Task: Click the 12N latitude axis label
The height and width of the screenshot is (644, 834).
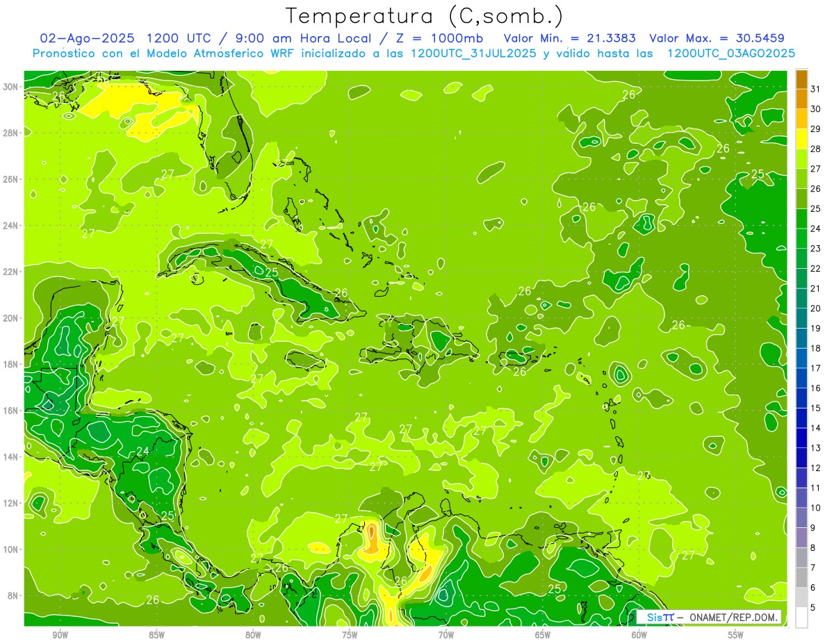Action: (10, 503)
